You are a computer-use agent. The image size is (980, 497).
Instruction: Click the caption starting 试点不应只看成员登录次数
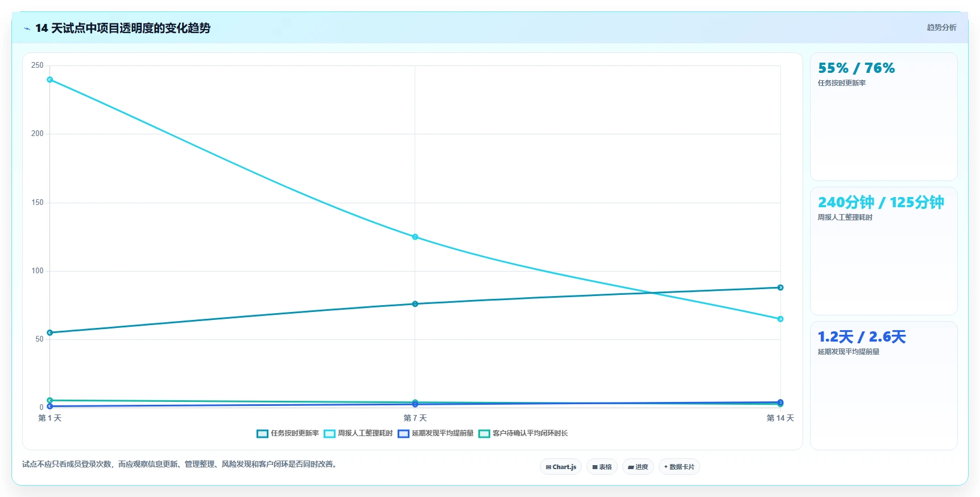(180, 464)
